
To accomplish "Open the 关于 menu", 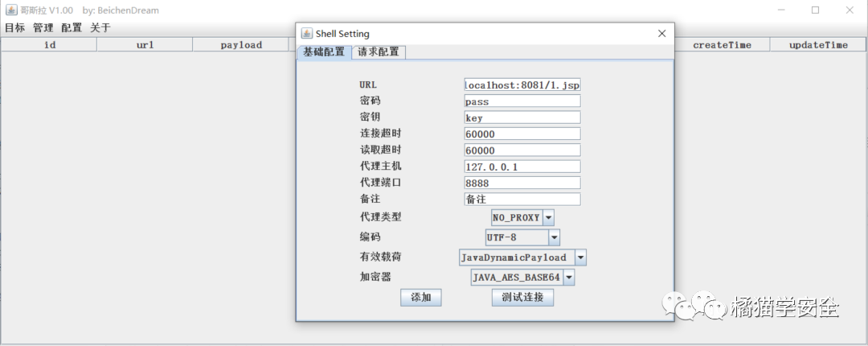I will click(x=100, y=27).
